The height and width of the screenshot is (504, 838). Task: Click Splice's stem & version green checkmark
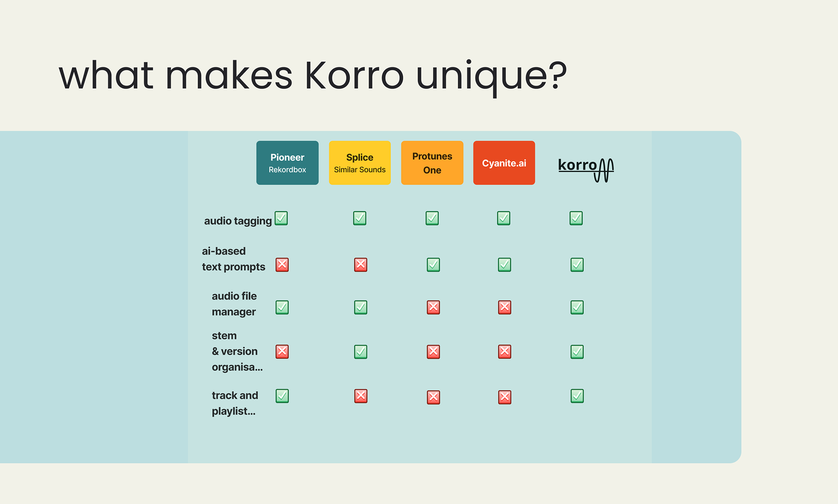(x=361, y=351)
